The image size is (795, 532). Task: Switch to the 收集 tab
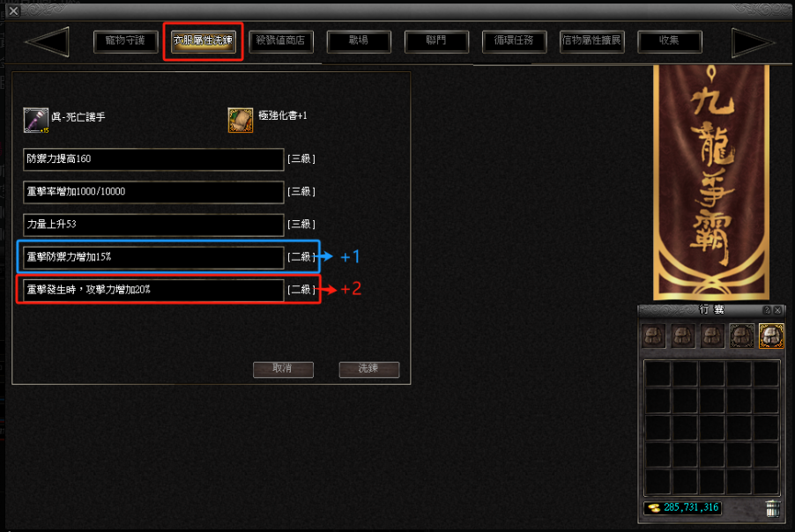[669, 41]
